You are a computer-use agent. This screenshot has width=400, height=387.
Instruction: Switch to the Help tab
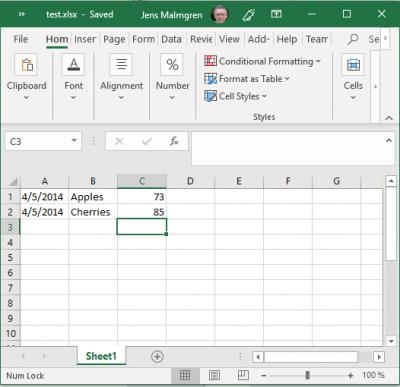287,39
